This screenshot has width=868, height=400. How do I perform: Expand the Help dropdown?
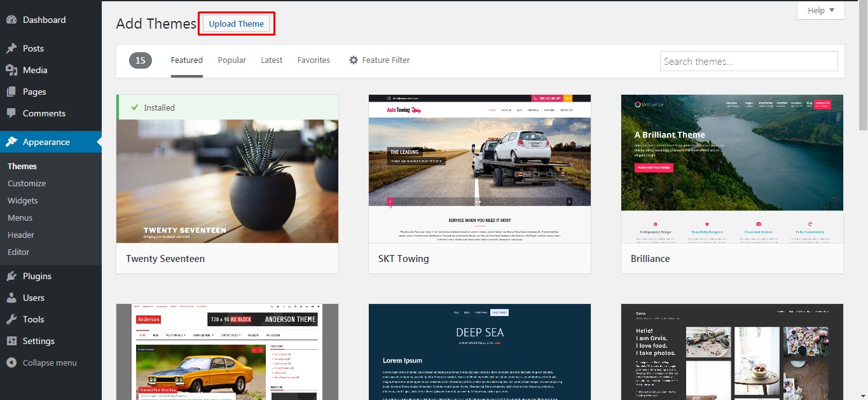(820, 10)
